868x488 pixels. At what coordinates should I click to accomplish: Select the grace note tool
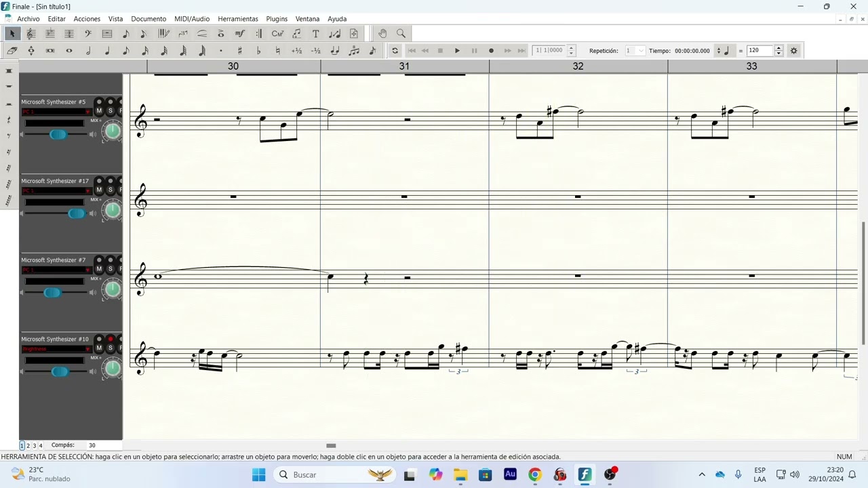coord(373,51)
